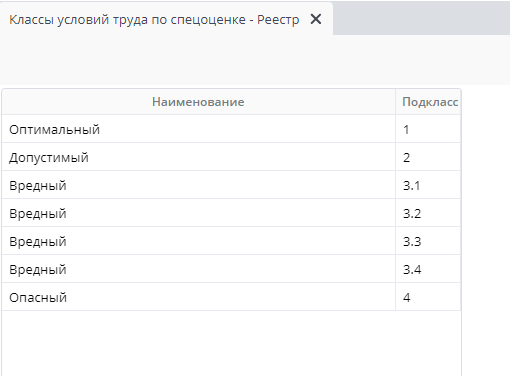The image size is (510, 376).
Task: Click the Подкласс column header
Action: pos(428,102)
